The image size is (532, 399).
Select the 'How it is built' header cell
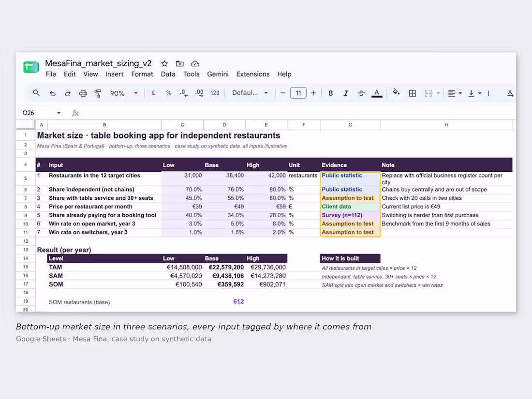coord(350,259)
